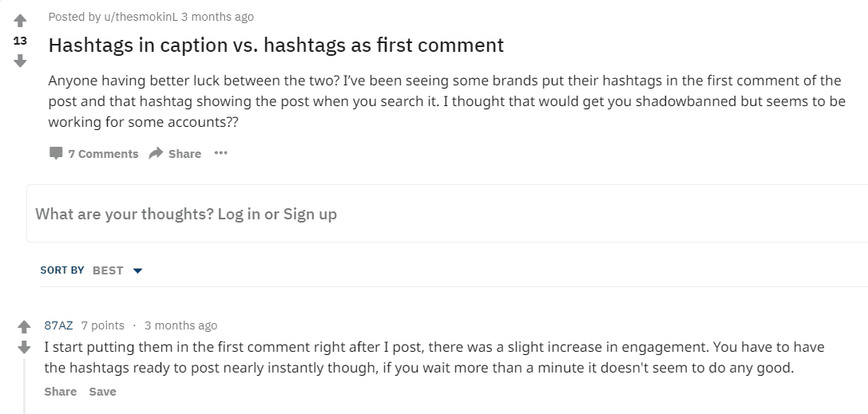Open the Sort By Best dropdown arrow

[137, 271]
